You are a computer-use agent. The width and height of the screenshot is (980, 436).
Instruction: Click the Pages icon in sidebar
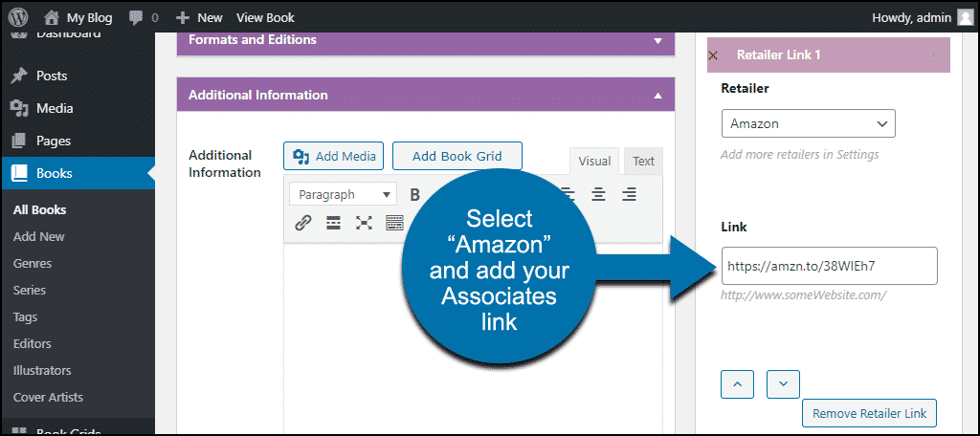(19, 141)
